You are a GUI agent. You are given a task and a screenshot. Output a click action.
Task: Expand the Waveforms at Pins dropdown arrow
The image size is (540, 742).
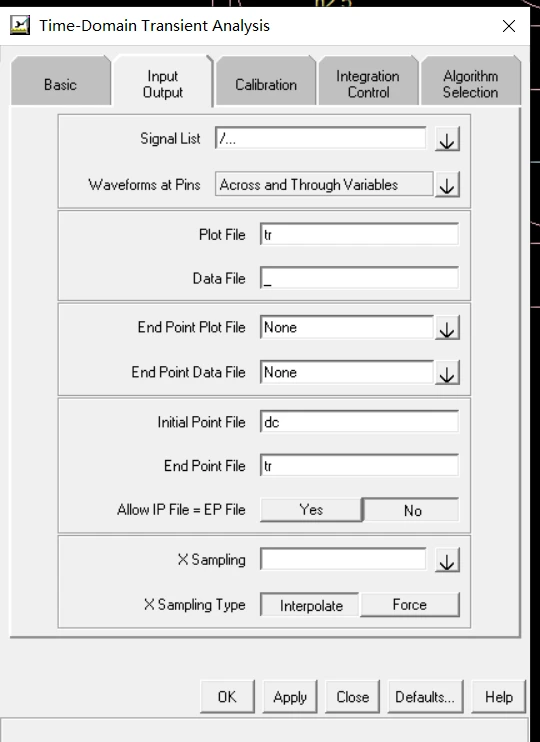coord(447,185)
